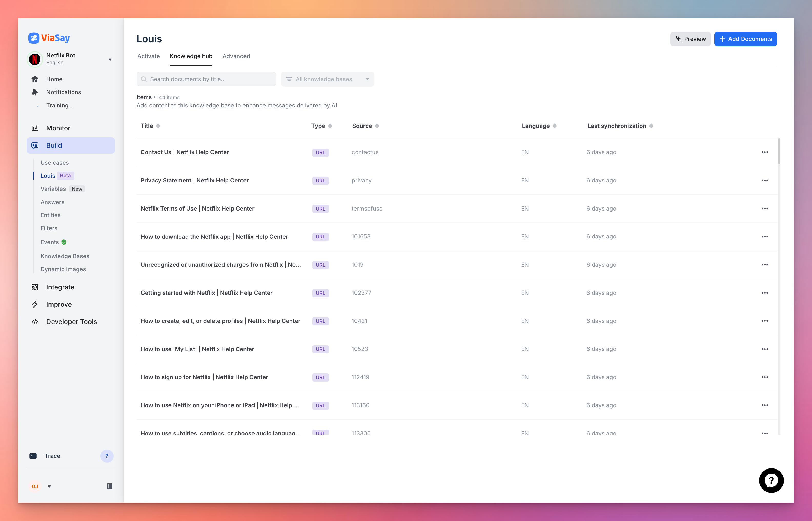
Task: Open options for Netflix Terms of Use row
Action: (765, 209)
